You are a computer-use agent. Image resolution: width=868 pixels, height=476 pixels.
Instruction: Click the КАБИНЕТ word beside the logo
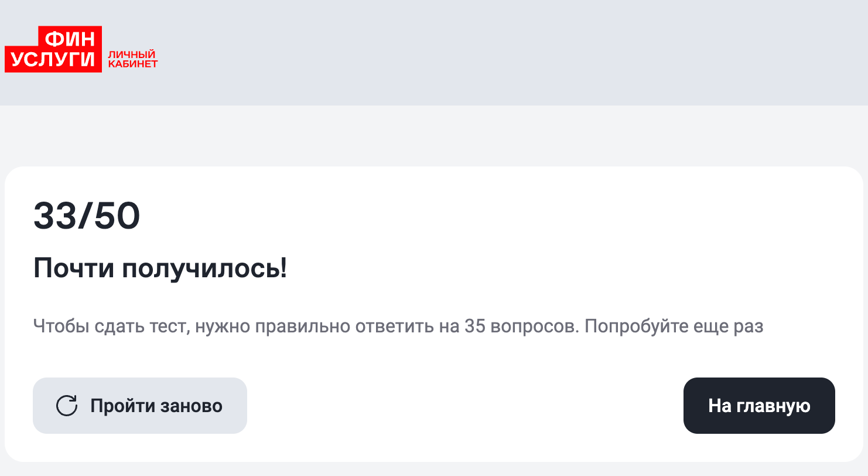point(133,64)
